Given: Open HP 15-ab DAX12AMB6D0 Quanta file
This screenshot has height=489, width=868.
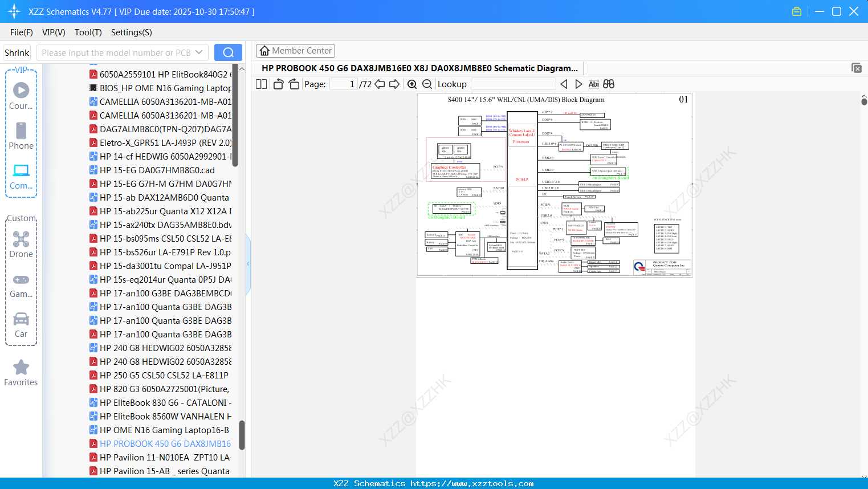Looking at the screenshot, I should click(x=159, y=197).
